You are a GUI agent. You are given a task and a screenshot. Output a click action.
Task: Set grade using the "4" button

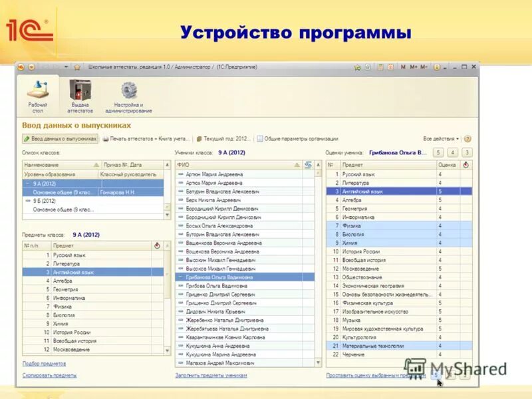click(452, 153)
